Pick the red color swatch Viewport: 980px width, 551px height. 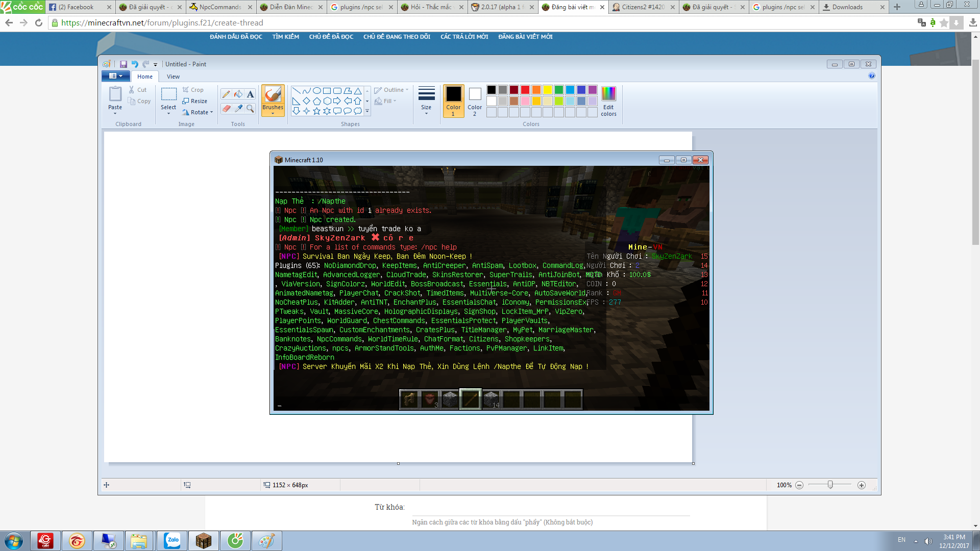click(x=525, y=90)
